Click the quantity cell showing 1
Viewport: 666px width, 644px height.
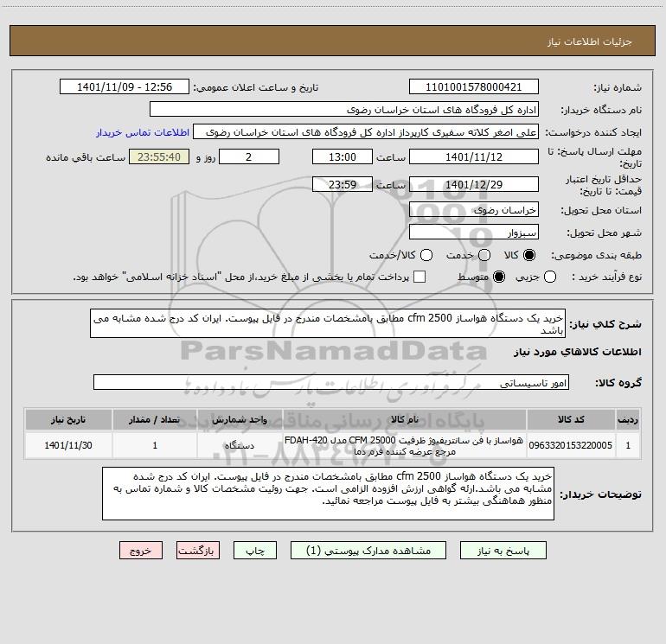155,445
